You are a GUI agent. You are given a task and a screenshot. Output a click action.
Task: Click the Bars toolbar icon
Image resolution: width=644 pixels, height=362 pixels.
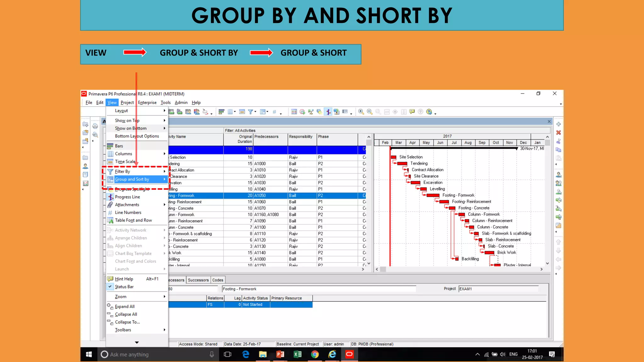click(x=221, y=112)
